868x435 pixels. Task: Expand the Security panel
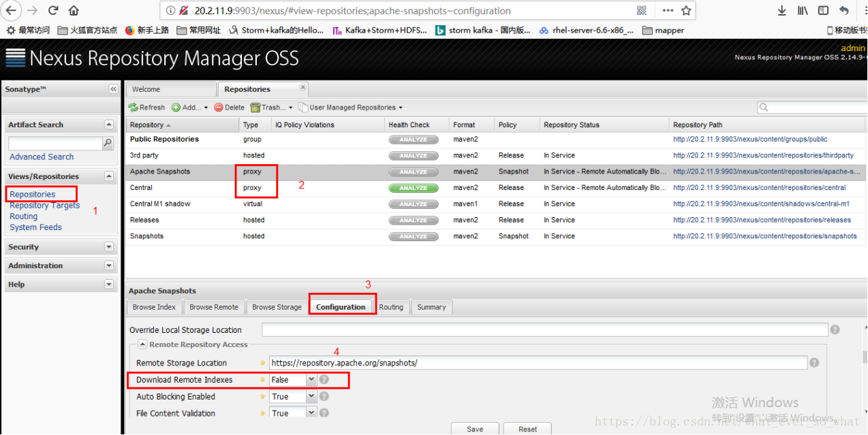tap(109, 246)
